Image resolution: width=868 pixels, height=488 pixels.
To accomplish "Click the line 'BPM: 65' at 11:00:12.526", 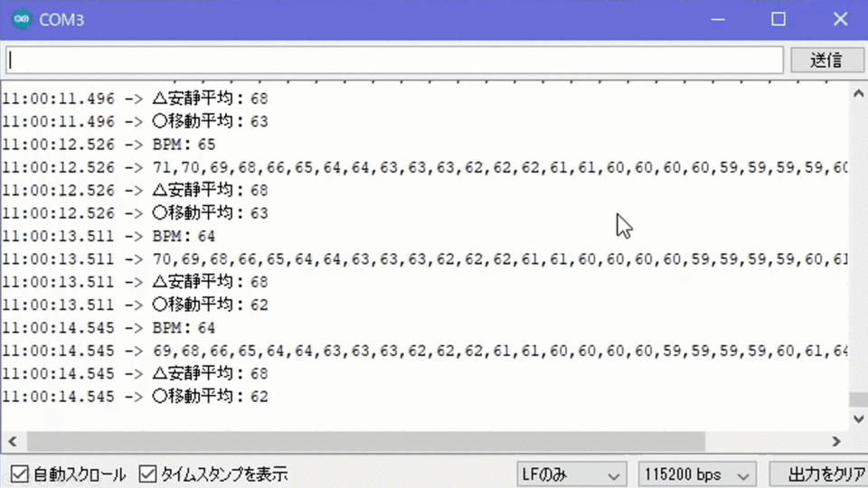I will [108, 145].
